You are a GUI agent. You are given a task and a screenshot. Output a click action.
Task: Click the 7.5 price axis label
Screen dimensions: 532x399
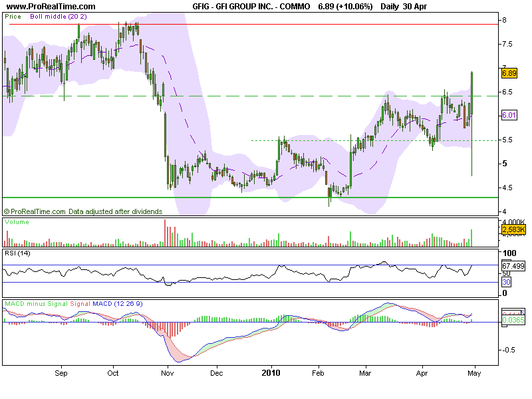pos(507,44)
